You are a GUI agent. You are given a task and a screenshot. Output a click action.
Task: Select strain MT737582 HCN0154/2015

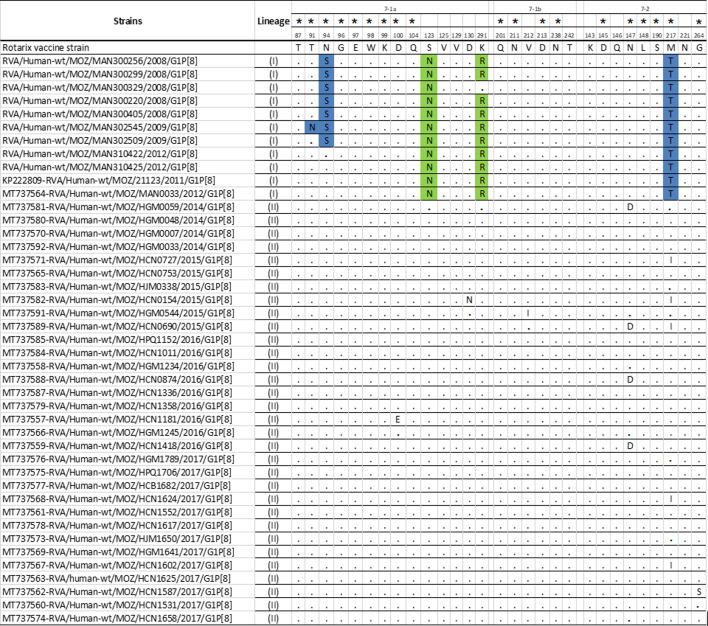[117, 300]
